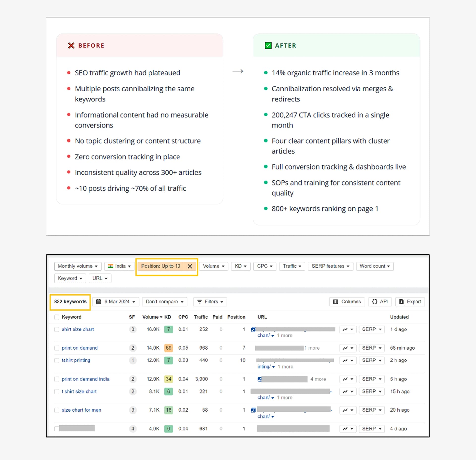
Task: Click the Filters funnel icon button
Action: coord(210,302)
